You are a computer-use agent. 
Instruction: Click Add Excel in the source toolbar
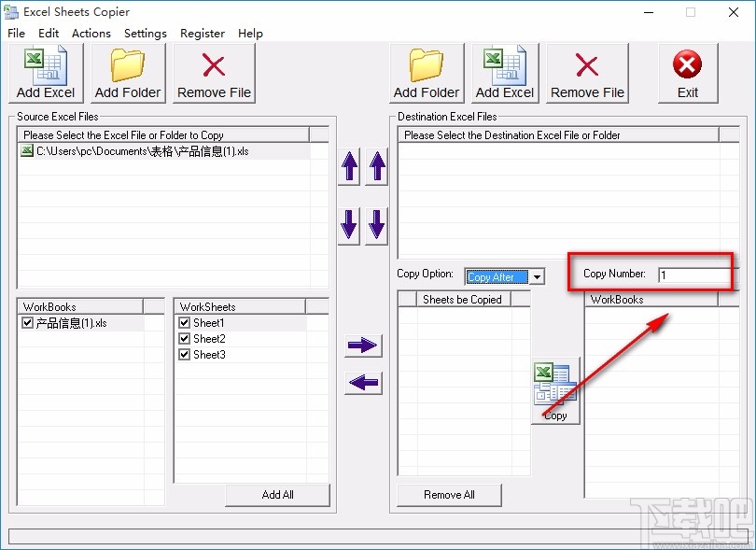[43, 73]
